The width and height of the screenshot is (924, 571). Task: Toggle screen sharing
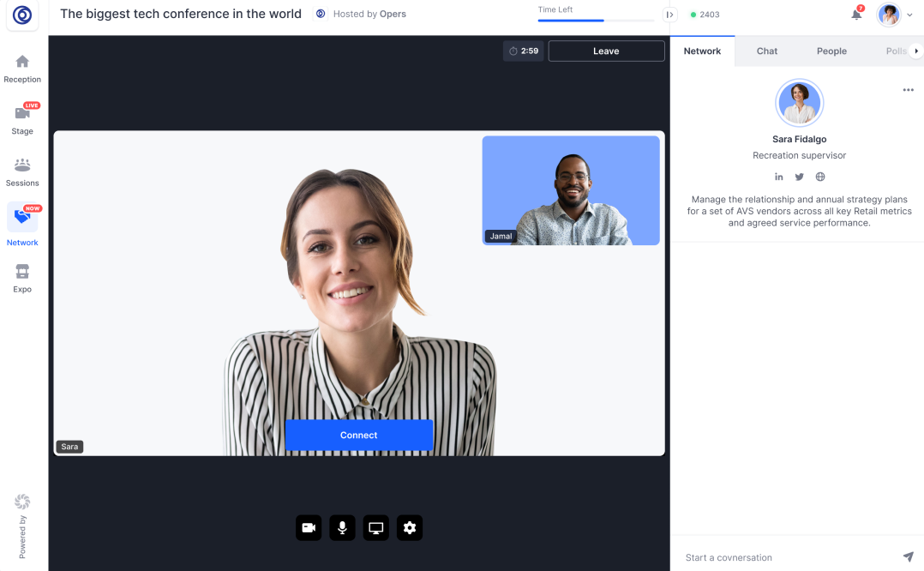375,527
